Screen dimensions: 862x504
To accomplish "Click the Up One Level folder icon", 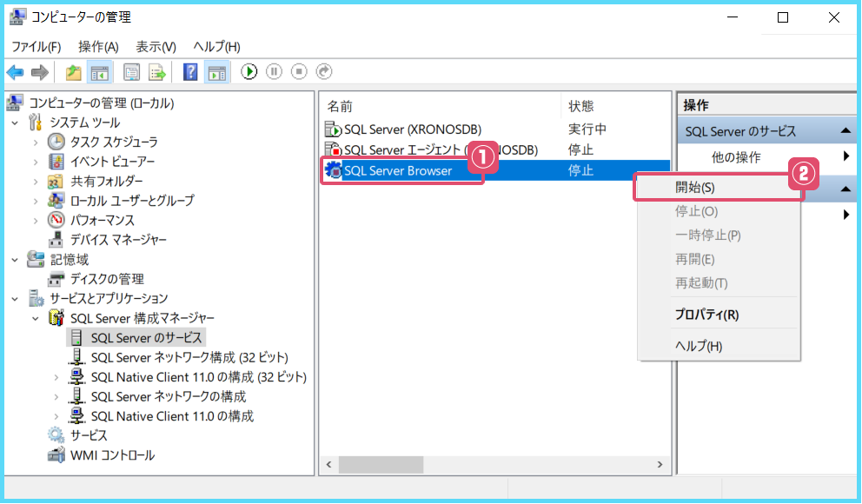I will click(74, 72).
